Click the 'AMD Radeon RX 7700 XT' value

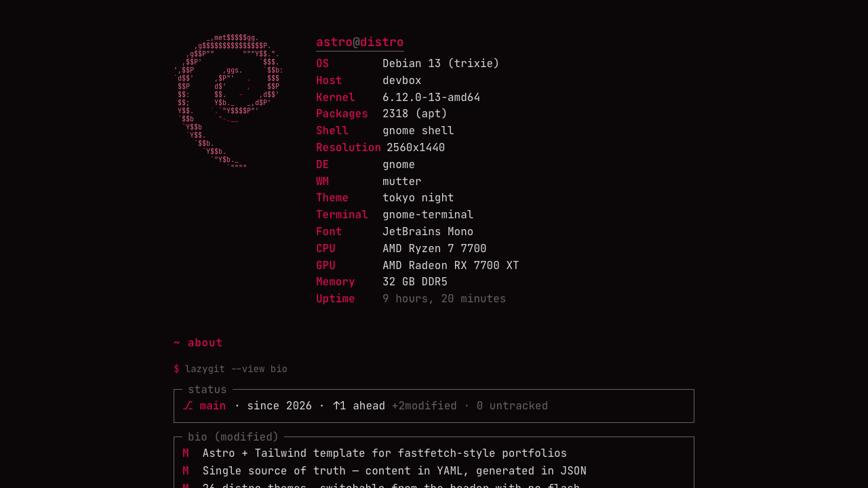pos(451,266)
